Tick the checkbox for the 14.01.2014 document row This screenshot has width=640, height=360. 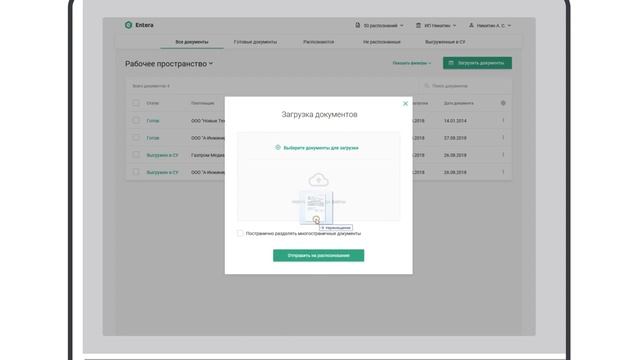pos(136,120)
